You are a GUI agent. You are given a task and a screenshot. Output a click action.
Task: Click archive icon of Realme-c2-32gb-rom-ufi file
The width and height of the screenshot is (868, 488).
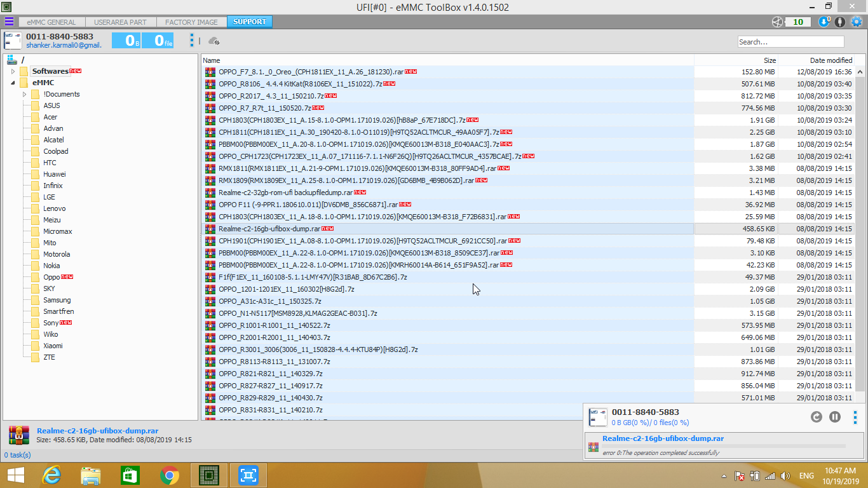coord(210,193)
